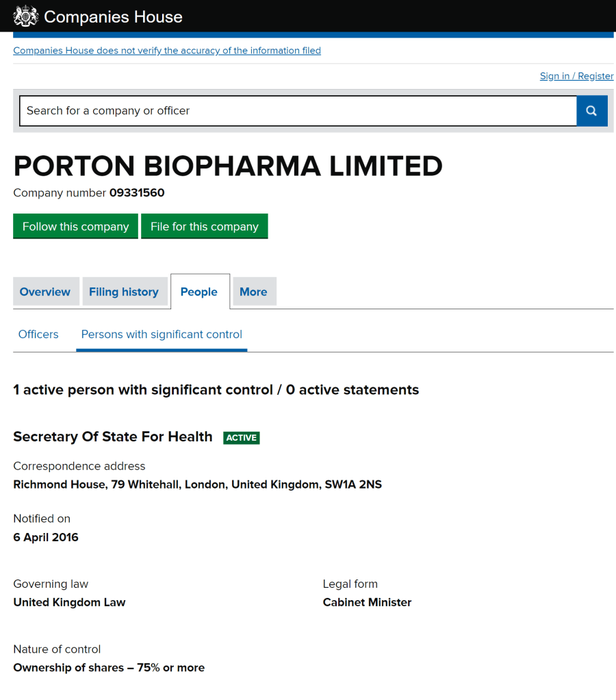Click the Secretary Of State For Health name

[x=113, y=437]
